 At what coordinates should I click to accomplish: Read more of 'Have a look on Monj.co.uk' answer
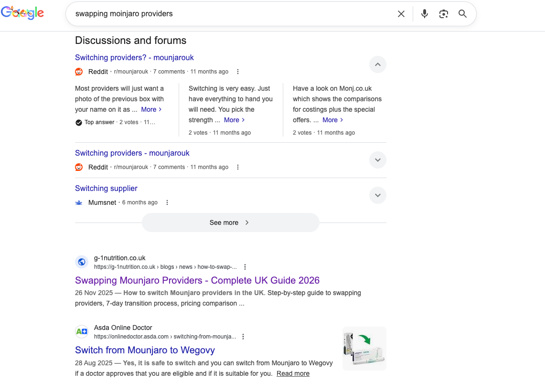coord(333,120)
